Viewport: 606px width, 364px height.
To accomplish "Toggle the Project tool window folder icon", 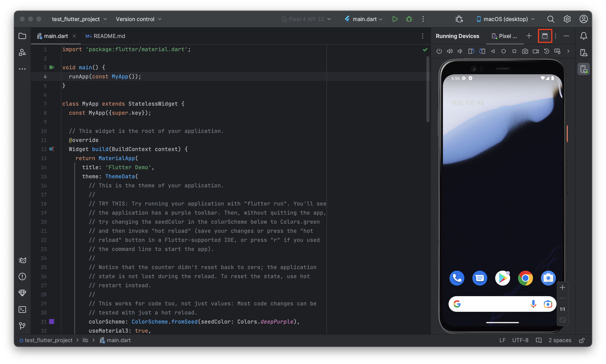I will (x=22, y=36).
